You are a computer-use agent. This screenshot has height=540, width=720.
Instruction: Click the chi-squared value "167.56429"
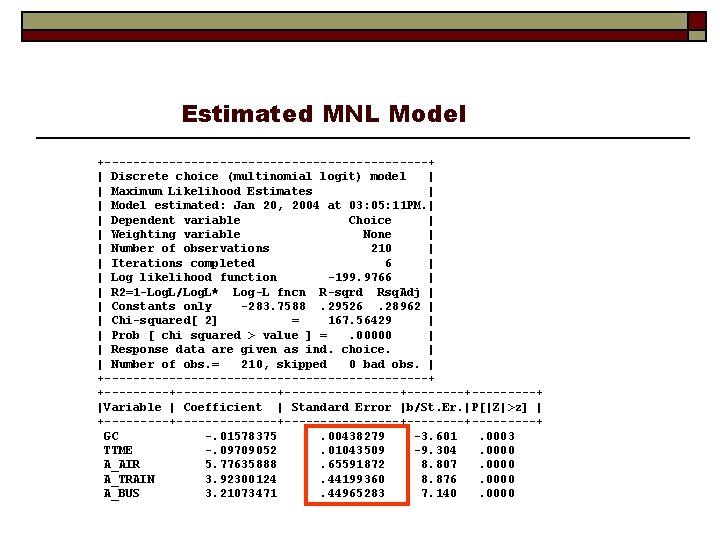point(360,320)
